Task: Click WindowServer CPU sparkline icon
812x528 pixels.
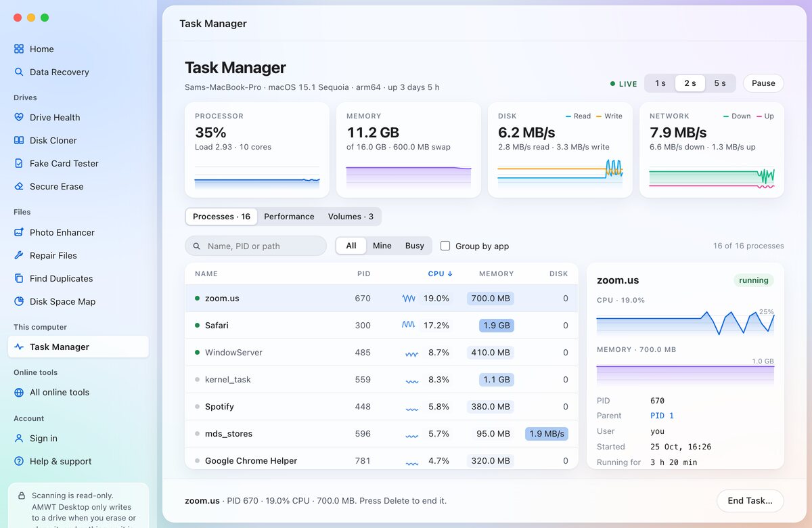Action: pyautogui.click(x=411, y=353)
